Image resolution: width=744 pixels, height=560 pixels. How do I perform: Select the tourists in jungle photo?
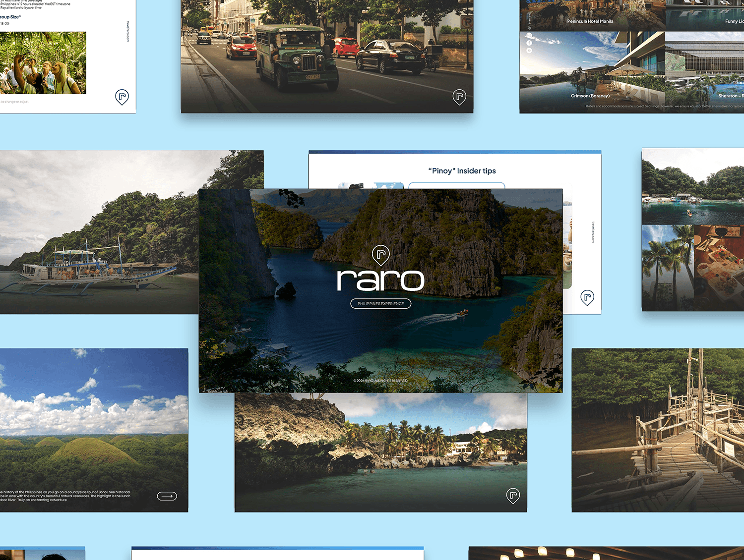43,63
